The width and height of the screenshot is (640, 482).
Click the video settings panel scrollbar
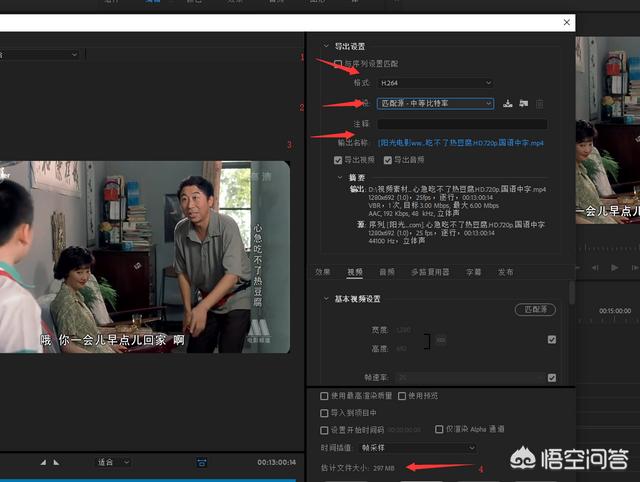[x=572, y=292]
